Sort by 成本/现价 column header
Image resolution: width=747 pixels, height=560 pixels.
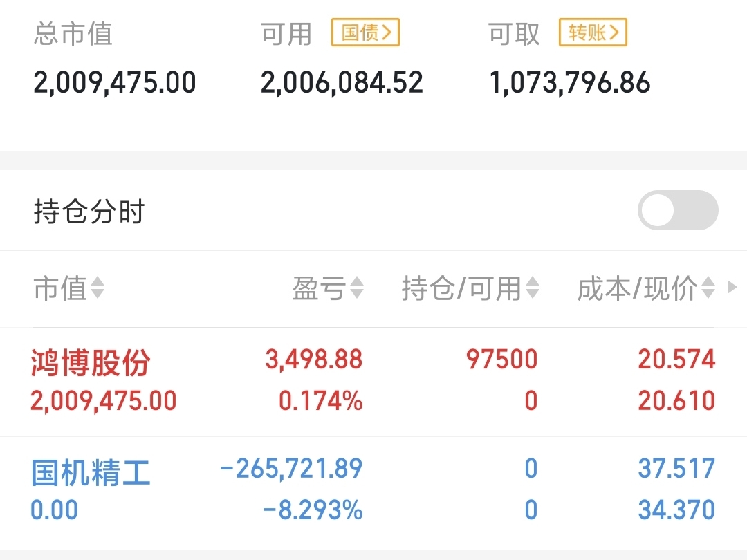[x=647, y=288]
